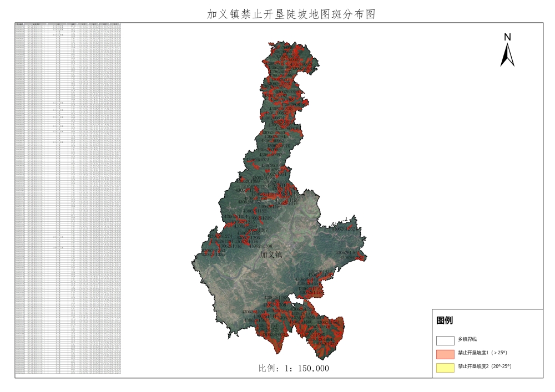
Task: Select the white 乡镇界线 legend swatch
Action: coord(445,339)
